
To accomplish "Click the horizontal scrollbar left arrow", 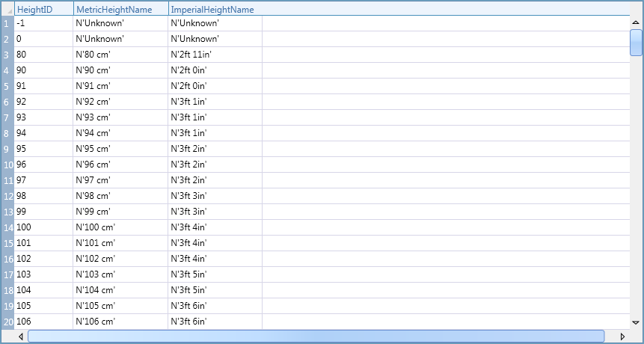I will pos(20,337).
